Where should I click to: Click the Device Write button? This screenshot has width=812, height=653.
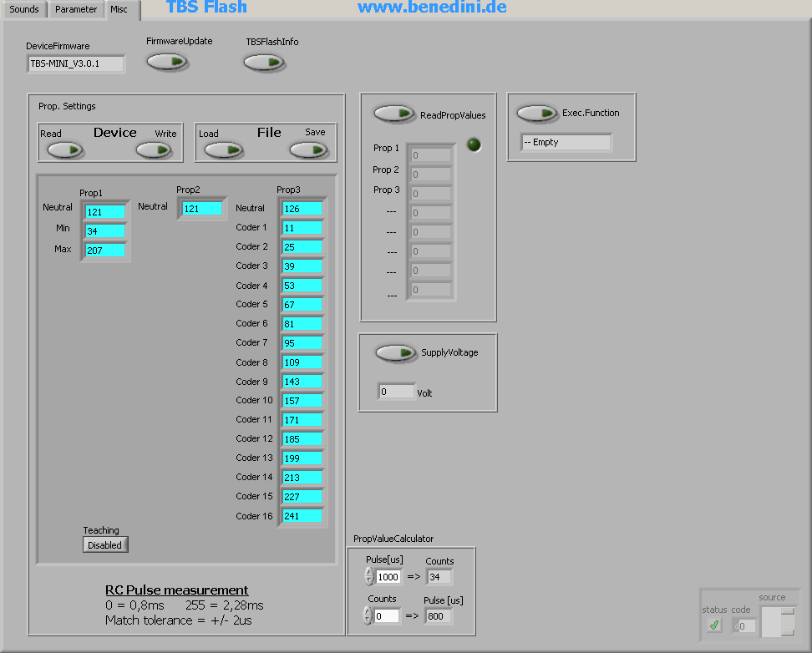tap(154, 149)
